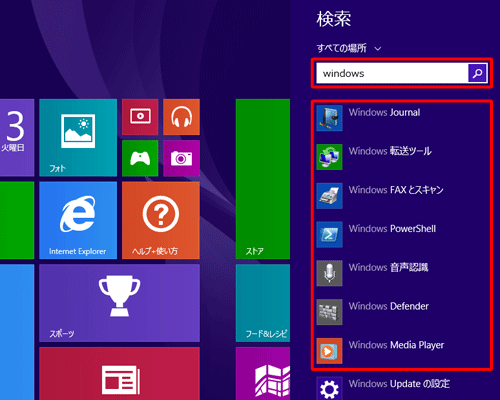This screenshot has width=500, height=400.
Task: Open Windows Update の設定 gear result
Action: click(x=403, y=388)
